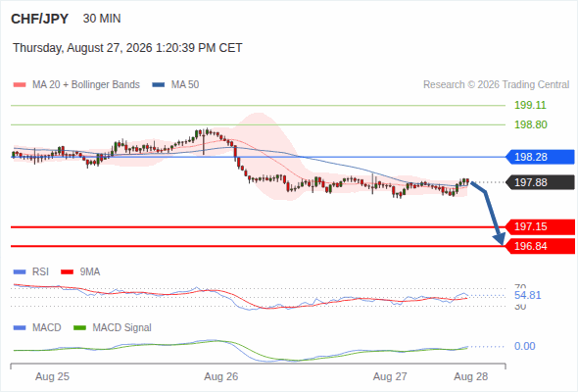Image resolution: width=578 pixels, height=392 pixels.
Task: Click the CHF/JPY pair title
Action: click(39, 19)
